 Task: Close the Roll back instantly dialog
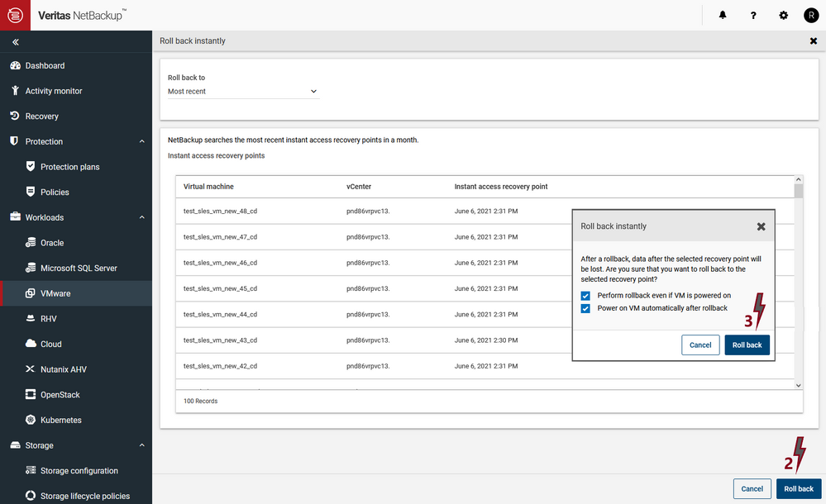[x=761, y=226]
